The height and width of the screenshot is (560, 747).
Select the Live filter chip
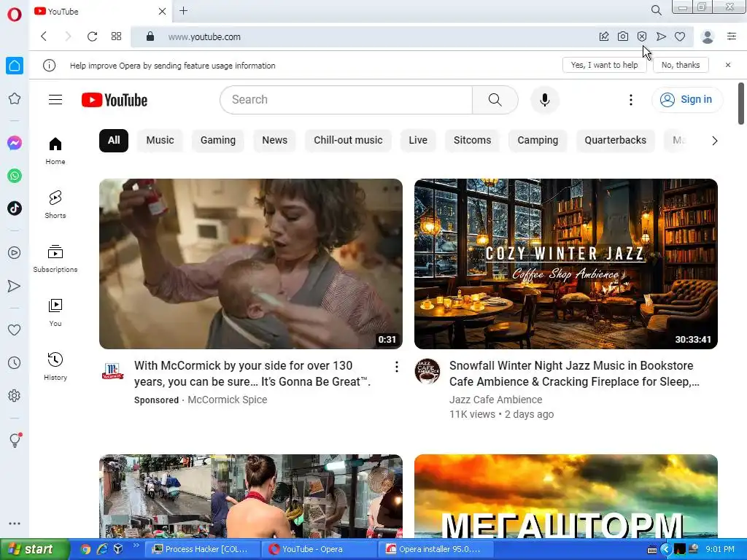[418, 141]
